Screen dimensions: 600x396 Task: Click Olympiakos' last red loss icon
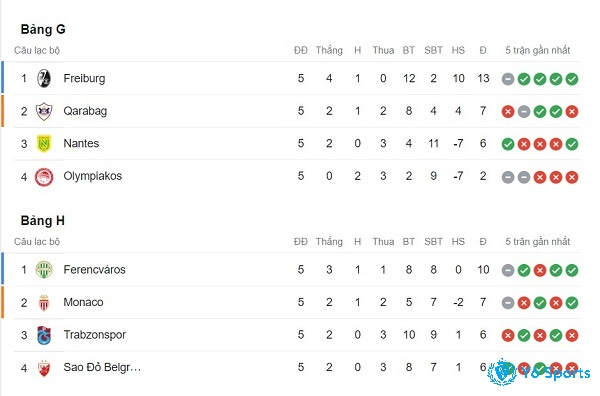click(572, 177)
